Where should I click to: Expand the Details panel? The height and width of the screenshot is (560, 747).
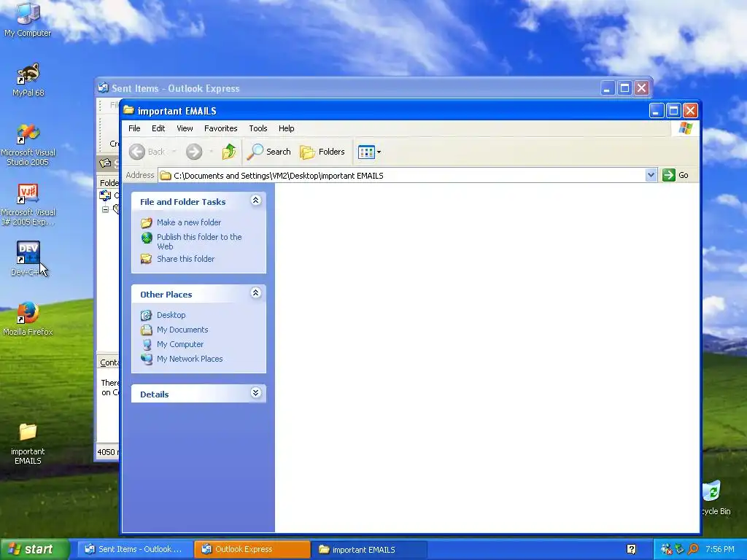point(256,393)
